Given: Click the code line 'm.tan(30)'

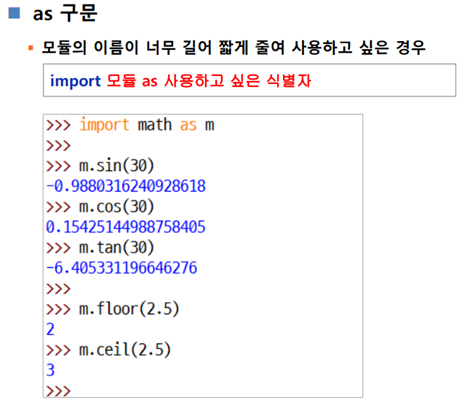Looking at the screenshot, I should point(116,248).
